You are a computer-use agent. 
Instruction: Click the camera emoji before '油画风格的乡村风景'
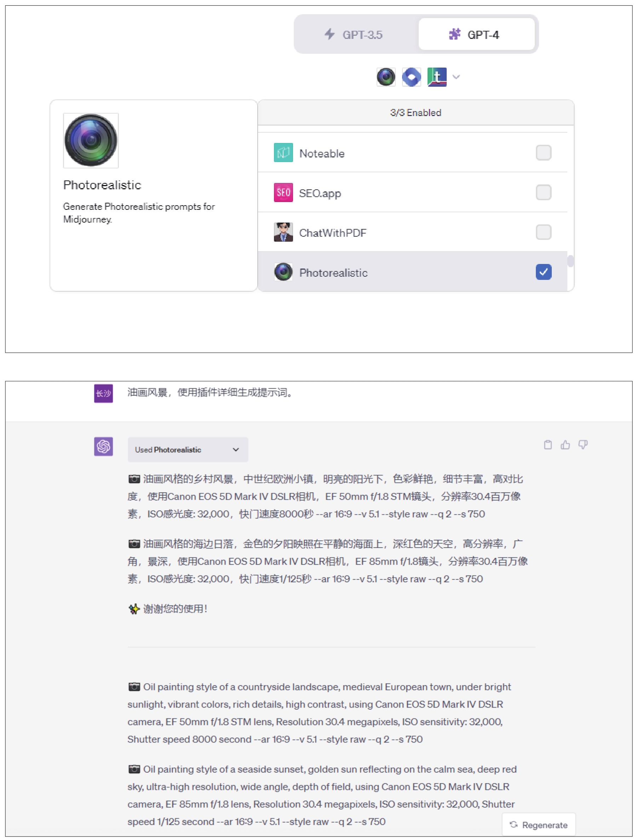134,479
